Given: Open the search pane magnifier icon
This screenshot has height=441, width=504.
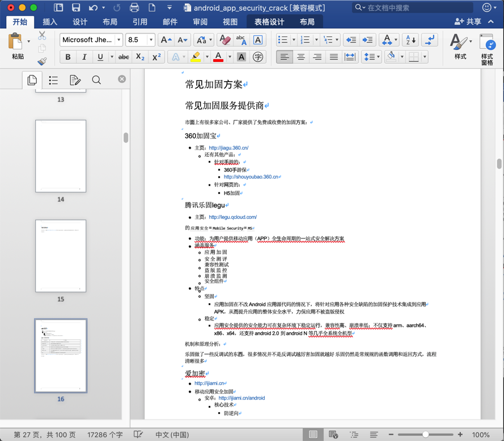Looking at the screenshot, I should click(96, 80).
